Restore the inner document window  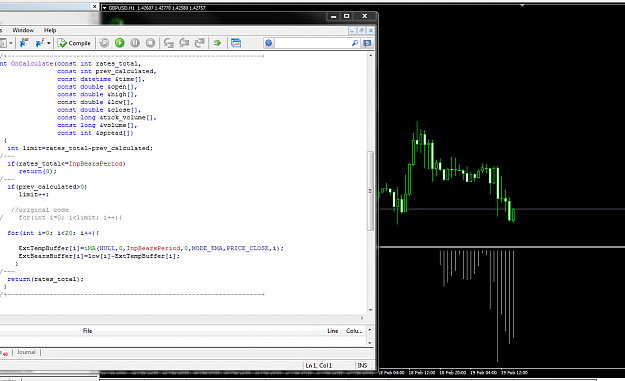tap(362, 30)
